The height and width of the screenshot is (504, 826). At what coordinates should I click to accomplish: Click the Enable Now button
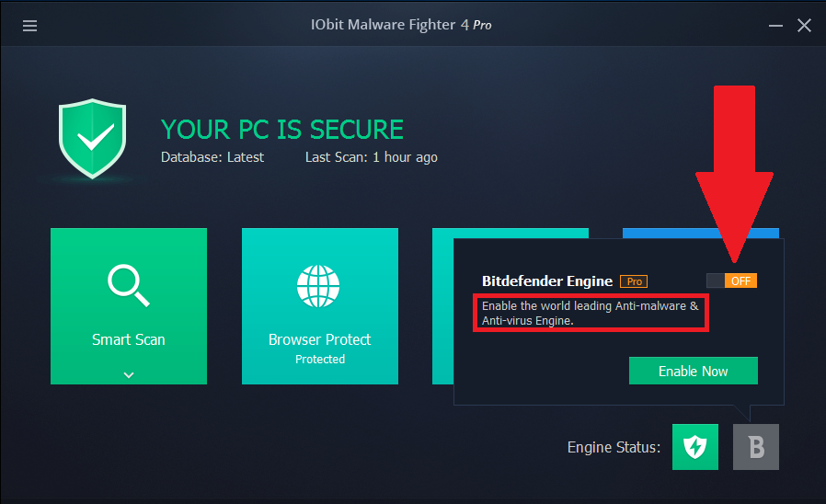click(694, 371)
